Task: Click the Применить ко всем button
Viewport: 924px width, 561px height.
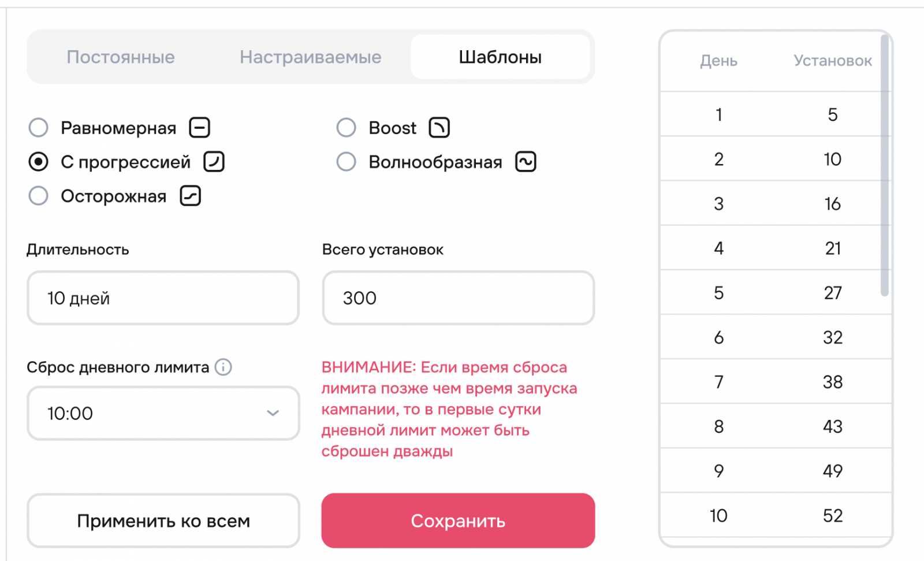Action: coord(163,521)
